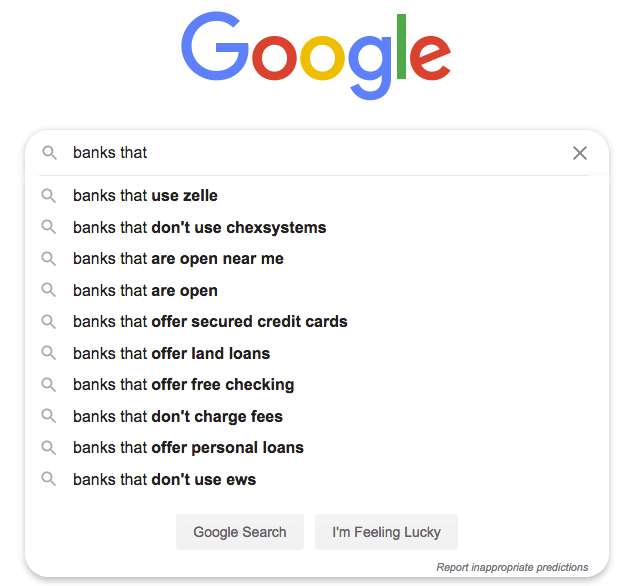The image size is (637, 586).
Task: Click the I'm Feeling Lucky button
Action: [x=386, y=532]
